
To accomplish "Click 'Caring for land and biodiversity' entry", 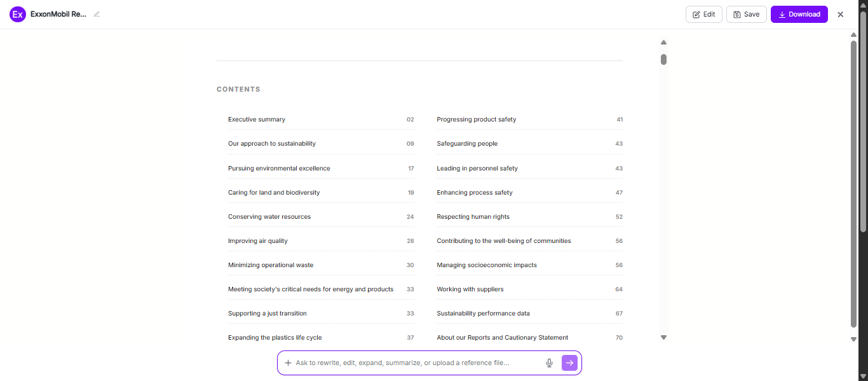I will [274, 193].
